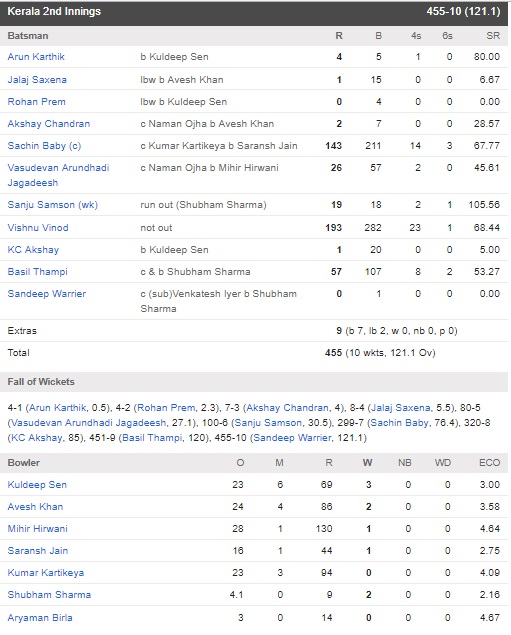Screen dimensions: 511x635
Task: Click Vishnu Vinod in batting list
Action: coord(38,228)
